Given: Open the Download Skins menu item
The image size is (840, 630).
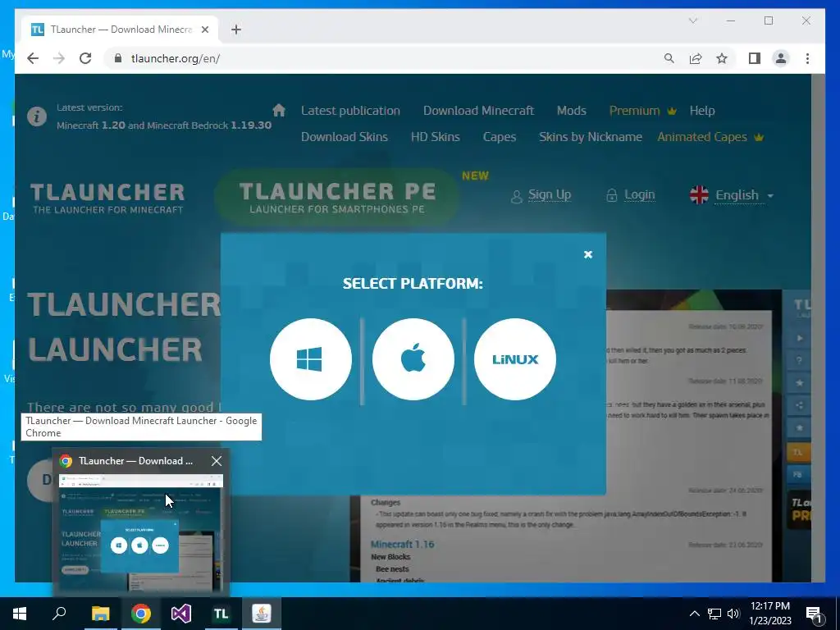Looking at the screenshot, I should tap(344, 137).
